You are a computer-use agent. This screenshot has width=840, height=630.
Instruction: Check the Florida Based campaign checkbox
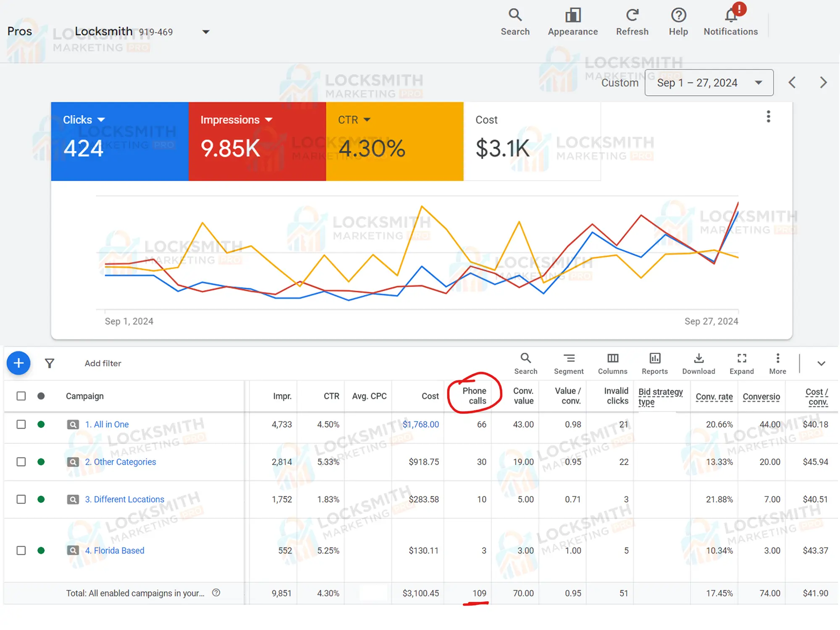[21, 550]
